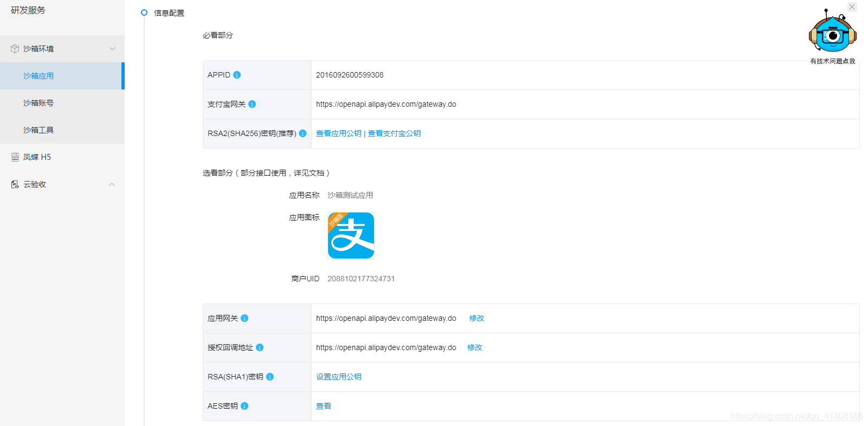Collapse the 沙箱环境 menu chevron
The height and width of the screenshot is (426, 868).
coord(112,49)
